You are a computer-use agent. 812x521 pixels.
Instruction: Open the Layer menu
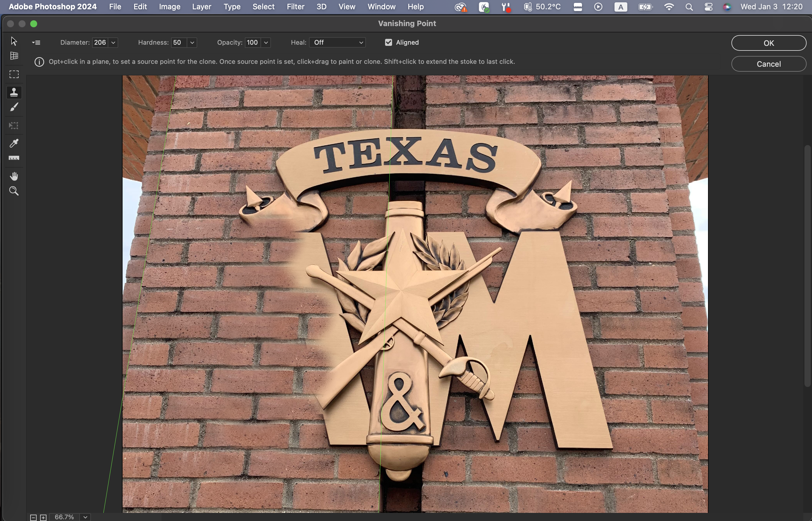[x=202, y=7]
